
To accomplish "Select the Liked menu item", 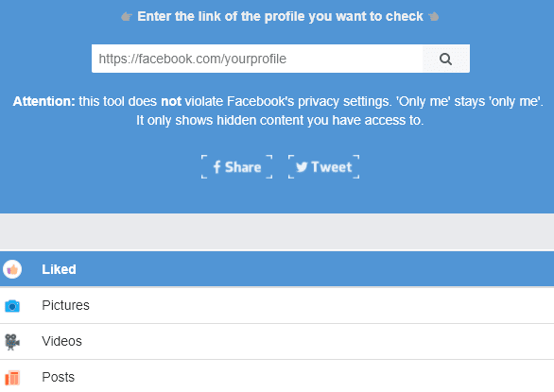I will [277, 269].
